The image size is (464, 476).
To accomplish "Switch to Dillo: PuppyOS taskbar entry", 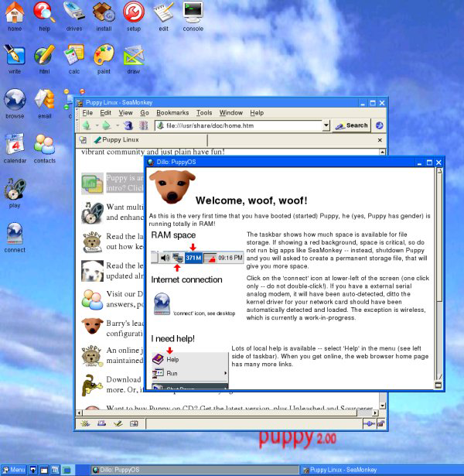I will point(195,470).
